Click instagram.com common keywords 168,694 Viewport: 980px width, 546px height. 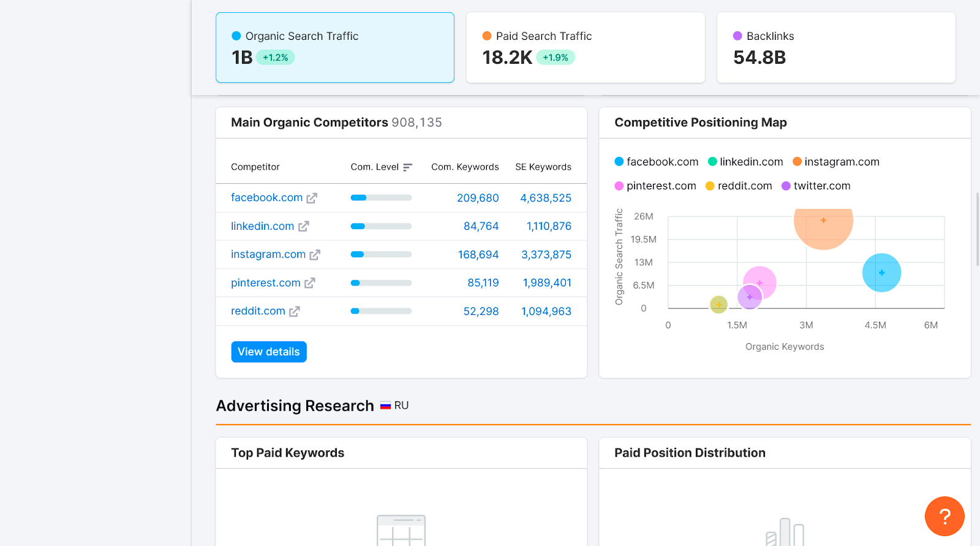478,254
